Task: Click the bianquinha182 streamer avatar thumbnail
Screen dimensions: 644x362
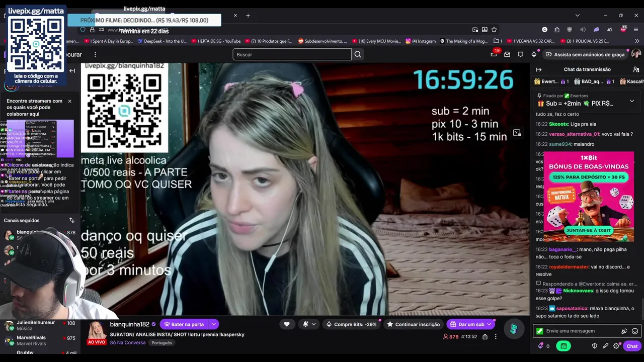Action: [x=97, y=331]
